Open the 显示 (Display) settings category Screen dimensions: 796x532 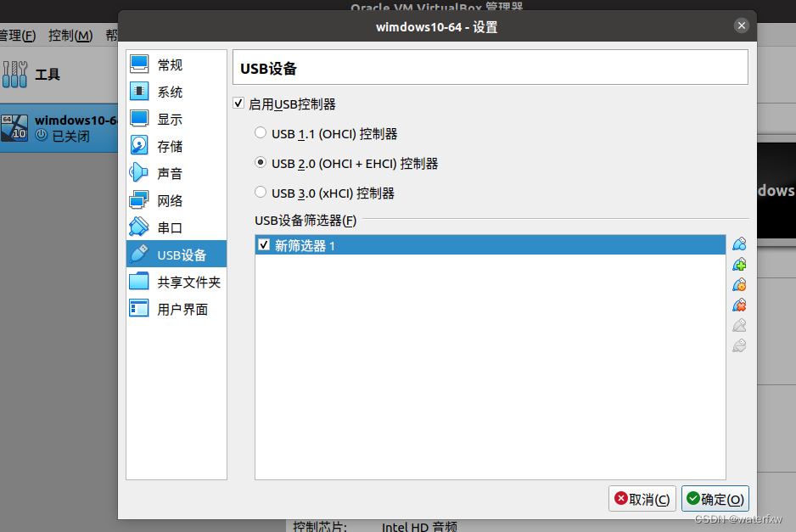176,120
